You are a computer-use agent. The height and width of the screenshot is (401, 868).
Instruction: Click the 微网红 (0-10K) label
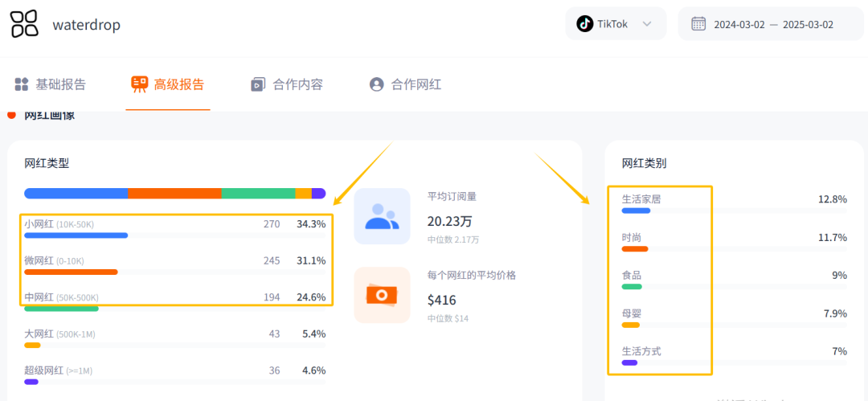coord(55,261)
